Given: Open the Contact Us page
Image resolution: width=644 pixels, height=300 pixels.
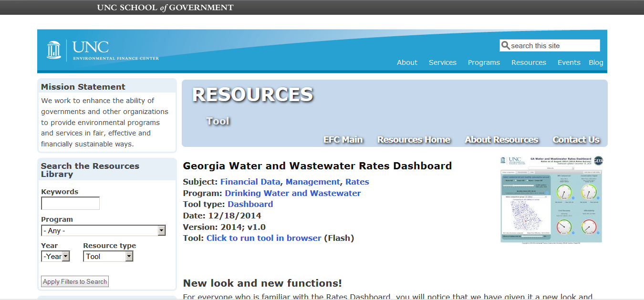Looking at the screenshot, I should click(576, 140).
